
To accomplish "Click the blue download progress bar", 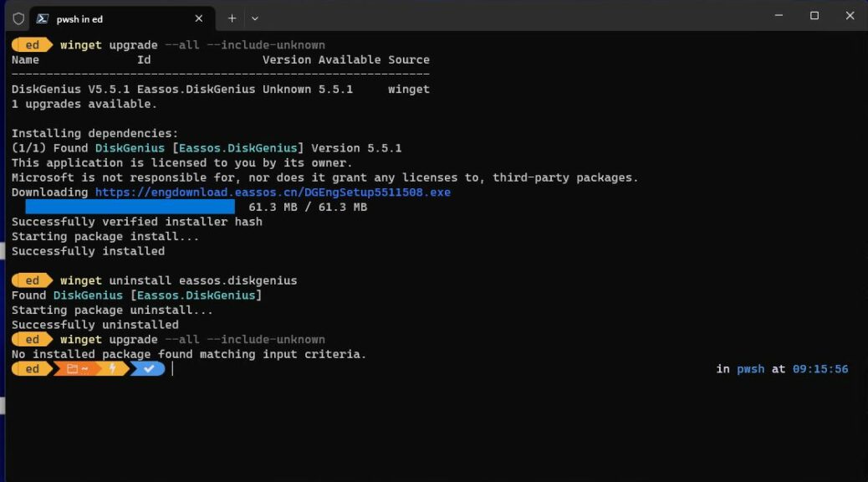I will point(130,208).
